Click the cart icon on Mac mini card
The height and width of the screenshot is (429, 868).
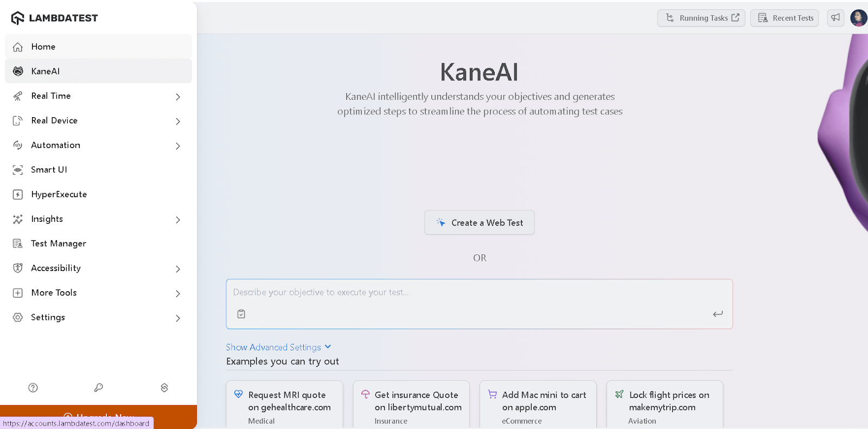pyautogui.click(x=493, y=394)
